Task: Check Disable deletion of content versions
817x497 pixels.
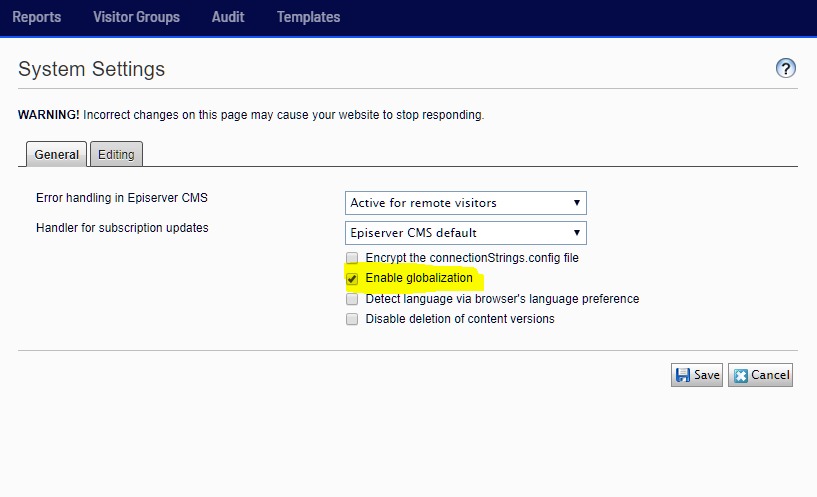Action: (352, 320)
